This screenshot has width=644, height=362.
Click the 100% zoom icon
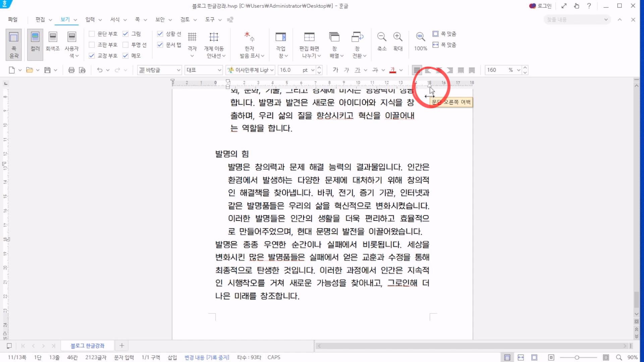click(x=420, y=37)
